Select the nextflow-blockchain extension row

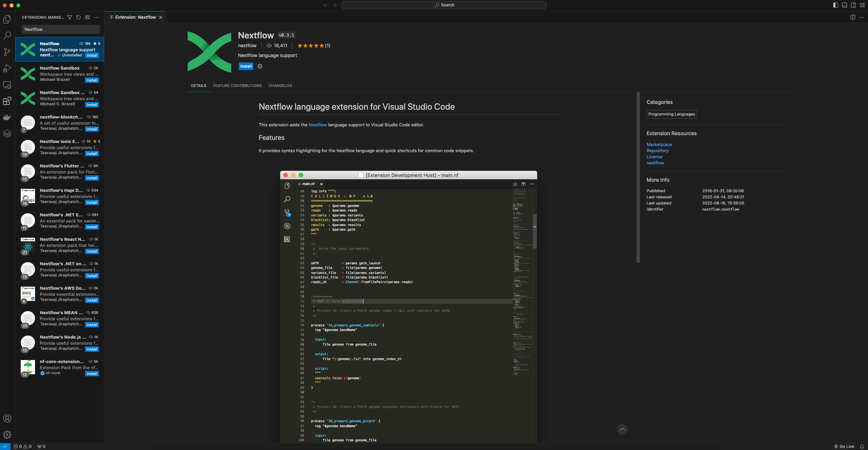point(60,123)
